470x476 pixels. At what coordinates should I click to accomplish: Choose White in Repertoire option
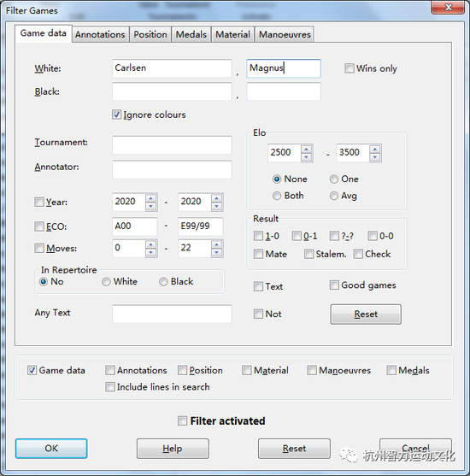(106, 282)
